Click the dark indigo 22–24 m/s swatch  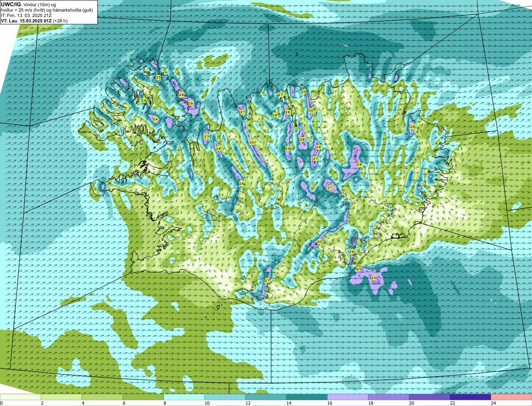tap(471, 397)
